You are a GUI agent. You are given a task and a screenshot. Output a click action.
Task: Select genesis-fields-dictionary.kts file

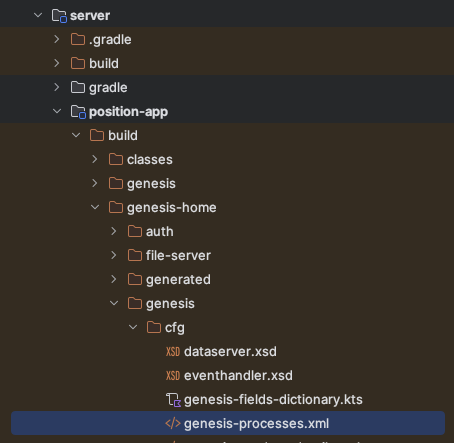click(273, 400)
